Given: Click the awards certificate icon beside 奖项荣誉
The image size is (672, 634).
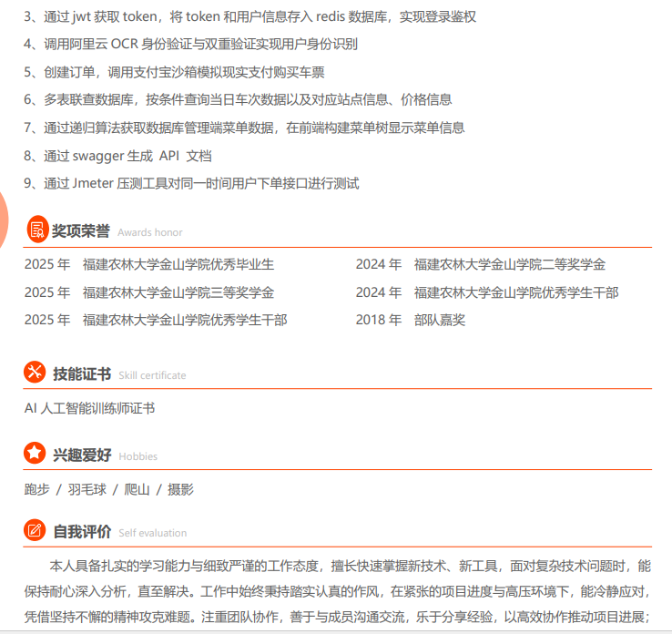Looking at the screenshot, I should coord(36,231).
